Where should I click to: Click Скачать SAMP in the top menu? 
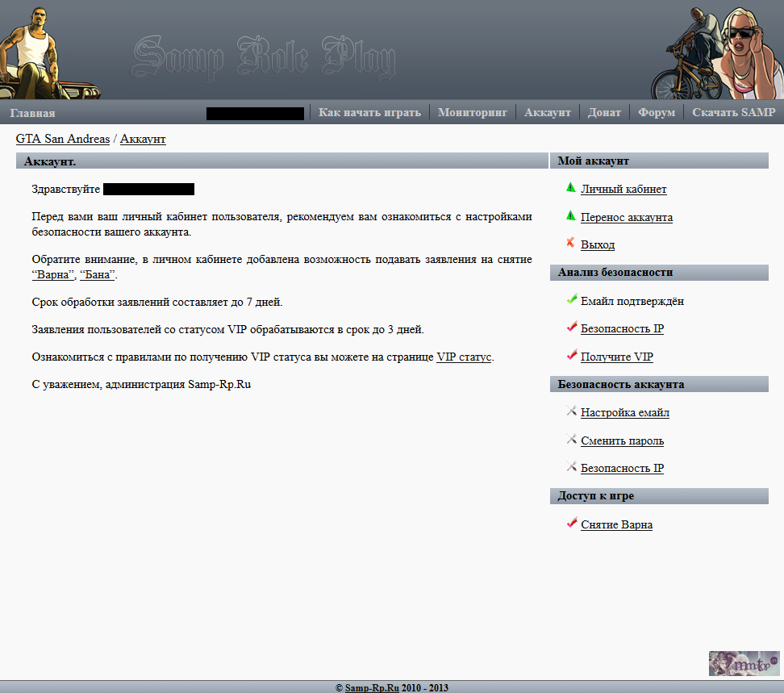[x=733, y=112]
